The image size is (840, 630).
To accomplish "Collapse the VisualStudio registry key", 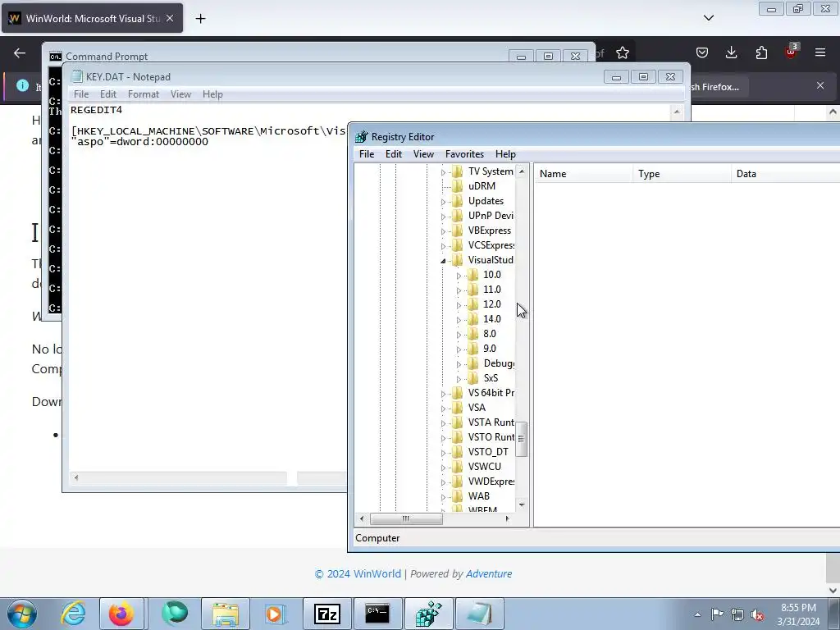I will pyautogui.click(x=443, y=261).
